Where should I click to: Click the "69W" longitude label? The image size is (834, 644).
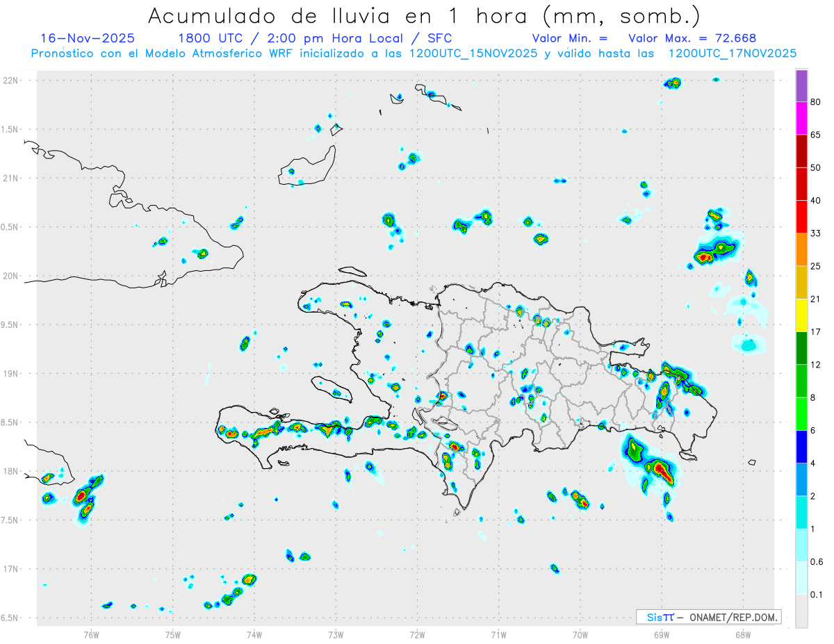point(662,634)
